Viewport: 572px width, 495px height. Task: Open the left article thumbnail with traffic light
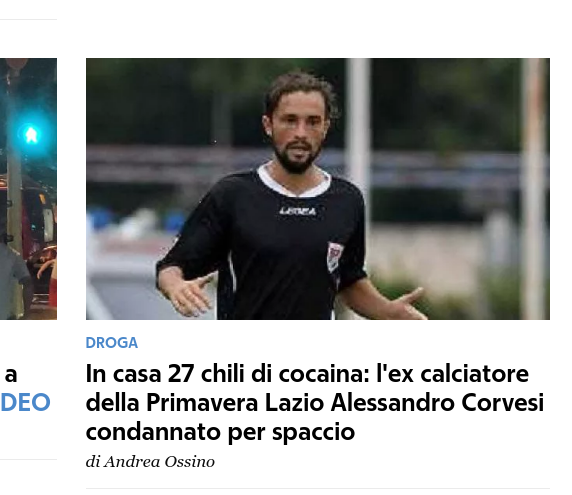28,189
